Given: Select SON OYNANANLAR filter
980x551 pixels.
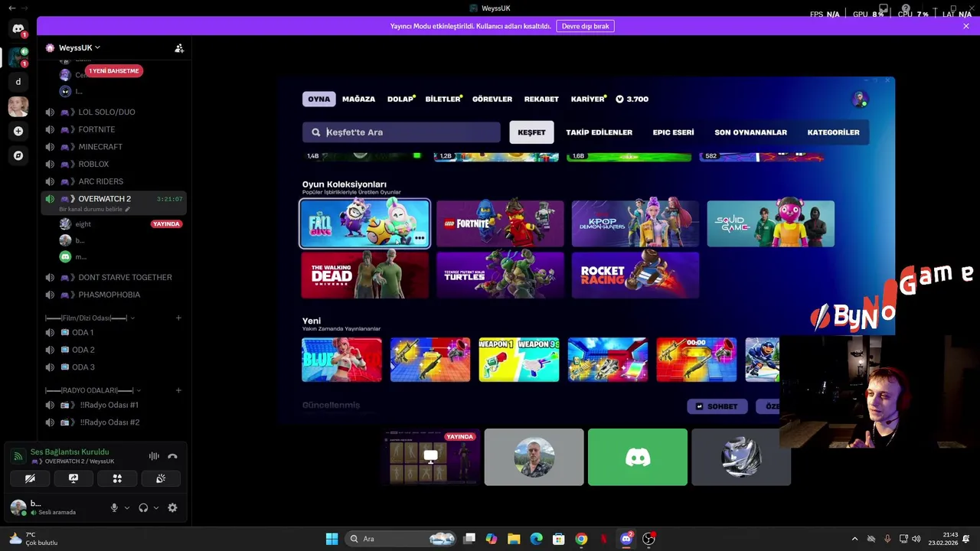Looking at the screenshot, I should click(x=750, y=132).
